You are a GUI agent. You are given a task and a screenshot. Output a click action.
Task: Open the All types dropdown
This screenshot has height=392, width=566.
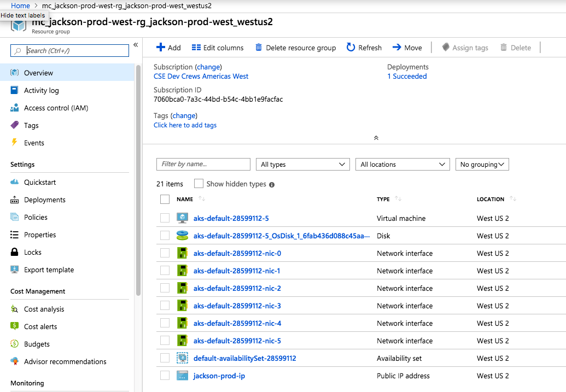point(302,164)
